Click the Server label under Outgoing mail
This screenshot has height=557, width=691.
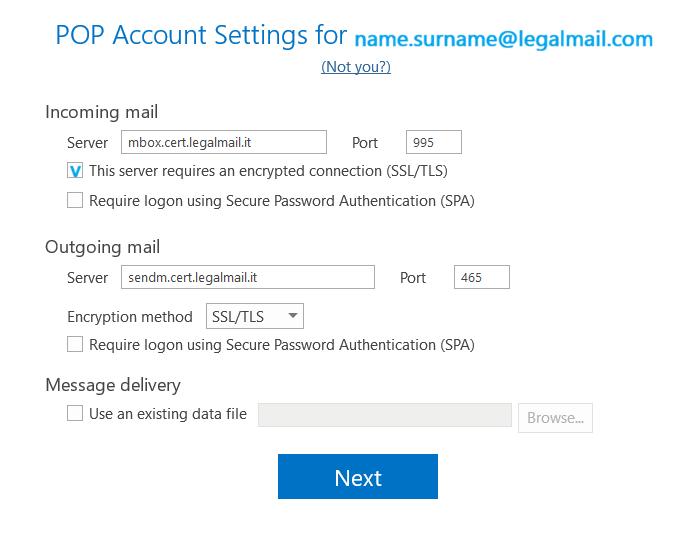pyautogui.click(x=87, y=278)
